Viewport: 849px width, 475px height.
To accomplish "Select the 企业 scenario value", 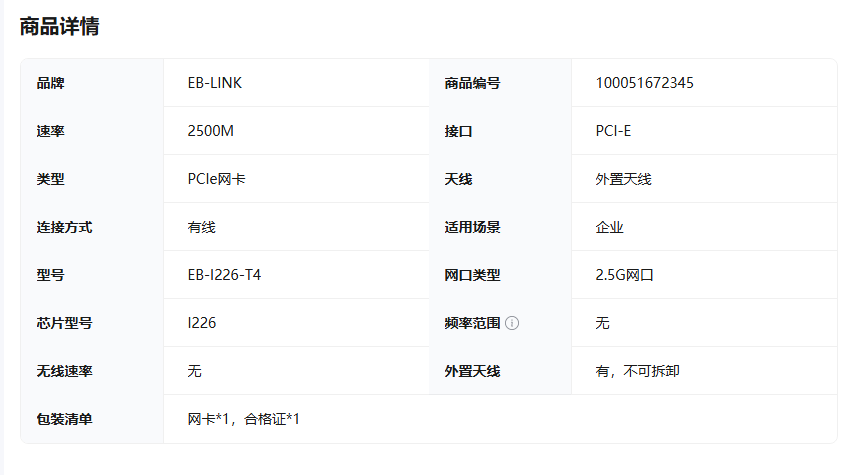I will [x=610, y=227].
